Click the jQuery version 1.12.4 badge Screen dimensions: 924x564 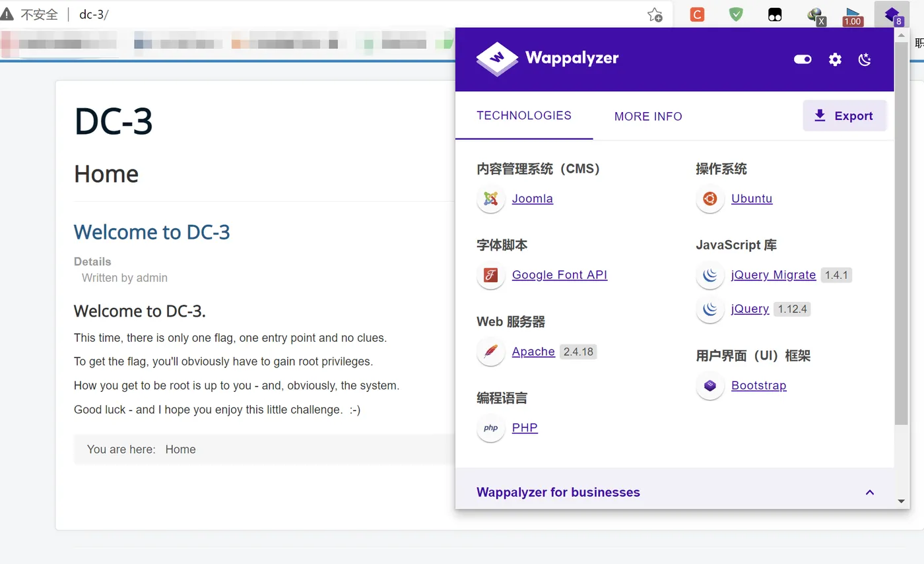(x=792, y=309)
